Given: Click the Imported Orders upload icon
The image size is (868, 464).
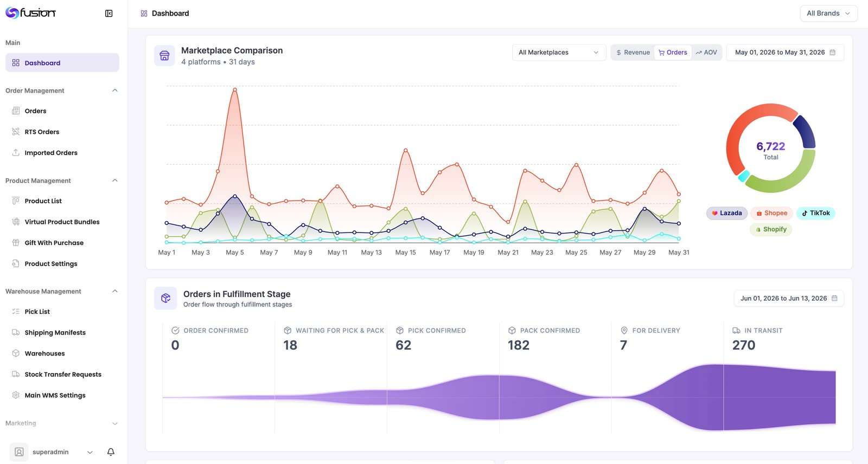Looking at the screenshot, I should (16, 153).
